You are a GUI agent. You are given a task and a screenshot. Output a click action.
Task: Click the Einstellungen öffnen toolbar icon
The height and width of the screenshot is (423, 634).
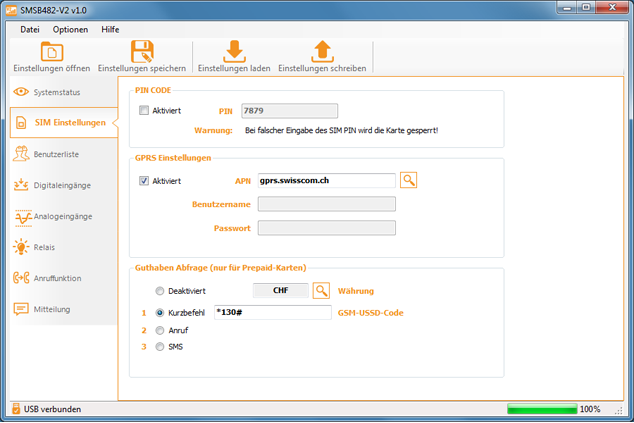pyautogui.click(x=51, y=52)
